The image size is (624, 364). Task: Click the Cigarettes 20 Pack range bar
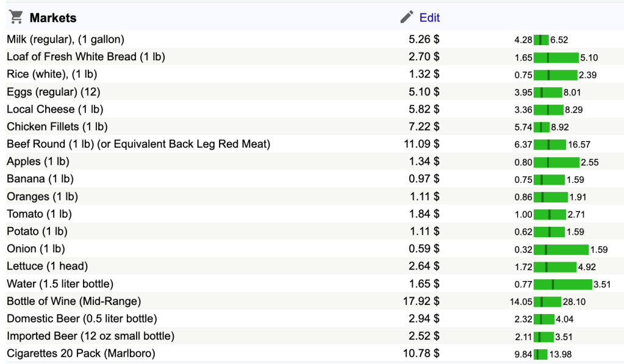point(540,354)
